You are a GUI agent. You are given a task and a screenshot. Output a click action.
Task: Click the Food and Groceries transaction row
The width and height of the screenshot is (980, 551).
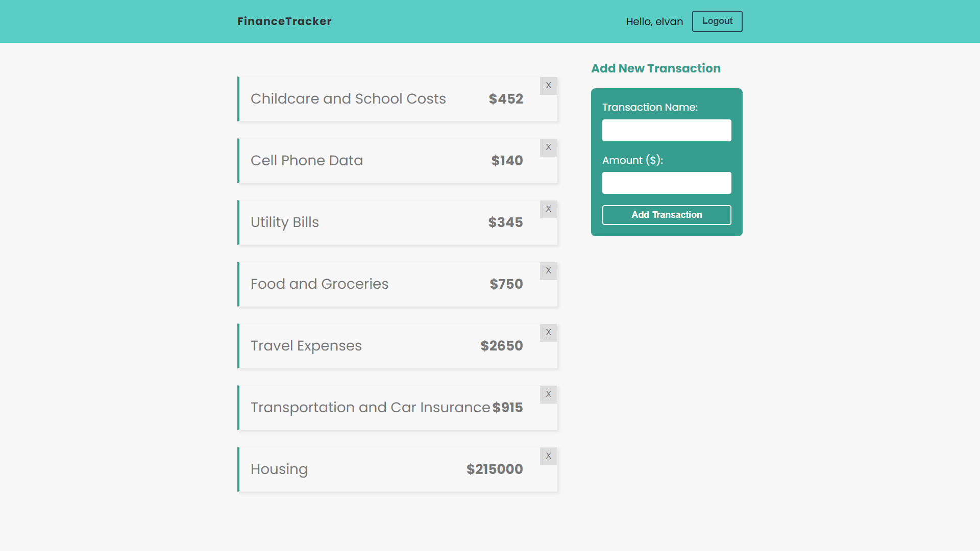[x=397, y=283]
